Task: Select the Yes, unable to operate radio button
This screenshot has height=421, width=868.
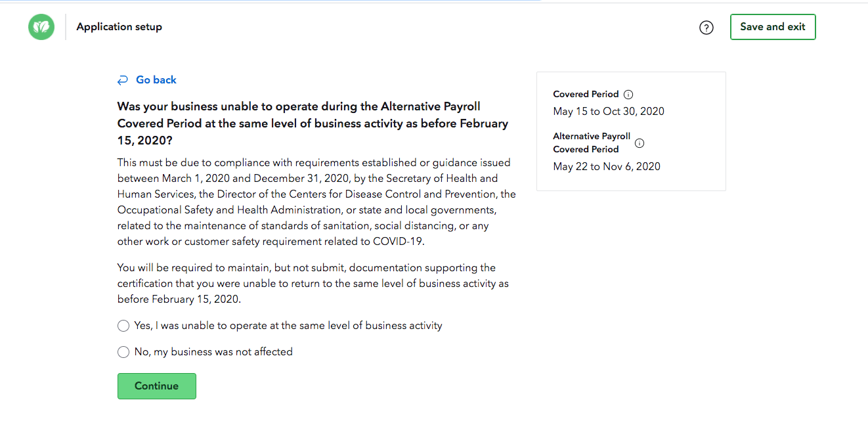Action: tap(123, 326)
